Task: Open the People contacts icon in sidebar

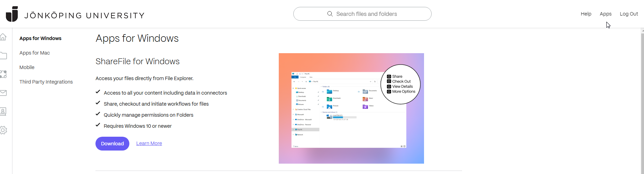Action: (x=3, y=112)
